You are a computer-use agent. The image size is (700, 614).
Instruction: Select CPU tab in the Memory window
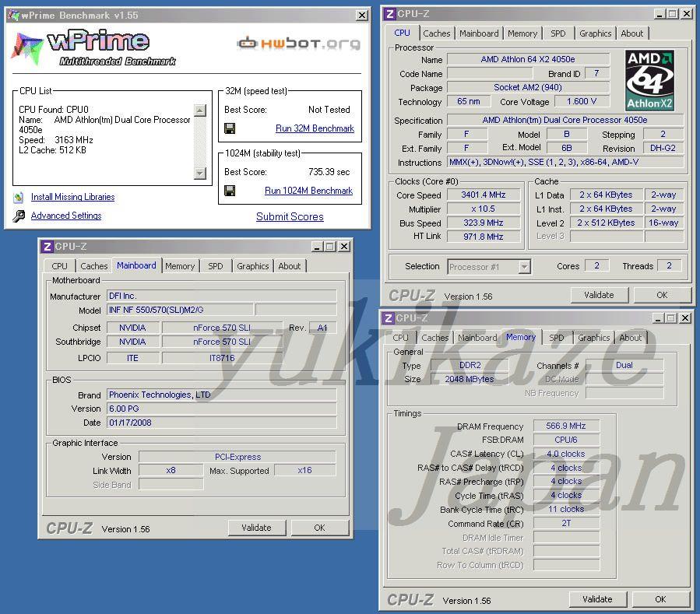click(400, 339)
